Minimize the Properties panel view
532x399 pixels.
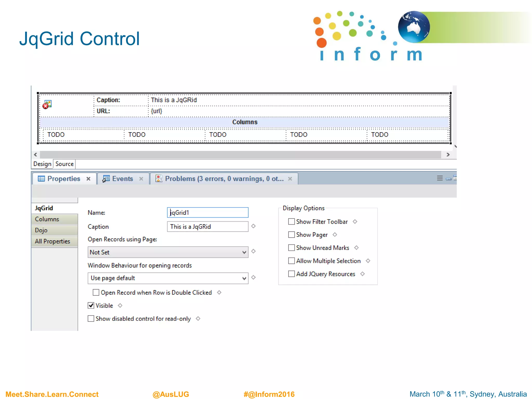pyautogui.click(x=448, y=179)
